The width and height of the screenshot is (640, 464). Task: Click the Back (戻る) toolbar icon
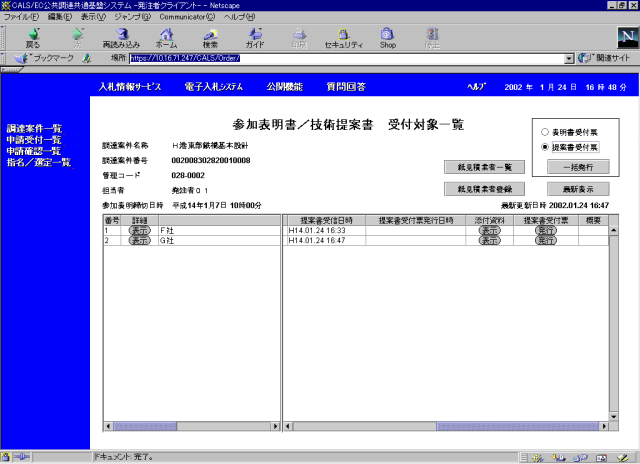click(33, 35)
